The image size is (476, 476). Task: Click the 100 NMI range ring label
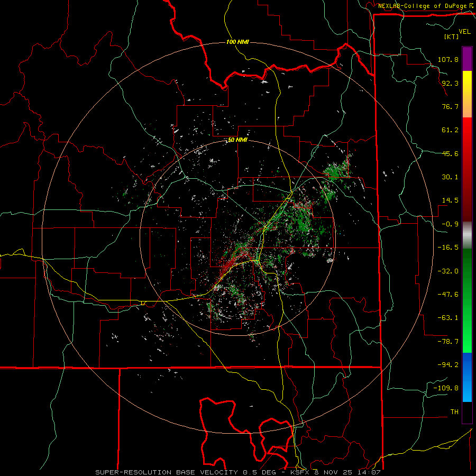237,42
